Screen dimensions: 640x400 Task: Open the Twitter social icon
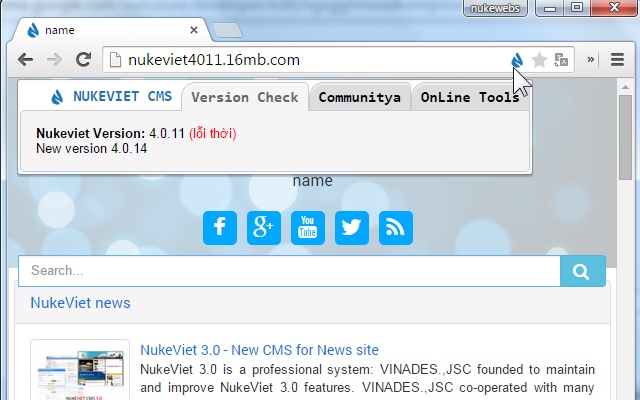pyautogui.click(x=352, y=228)
